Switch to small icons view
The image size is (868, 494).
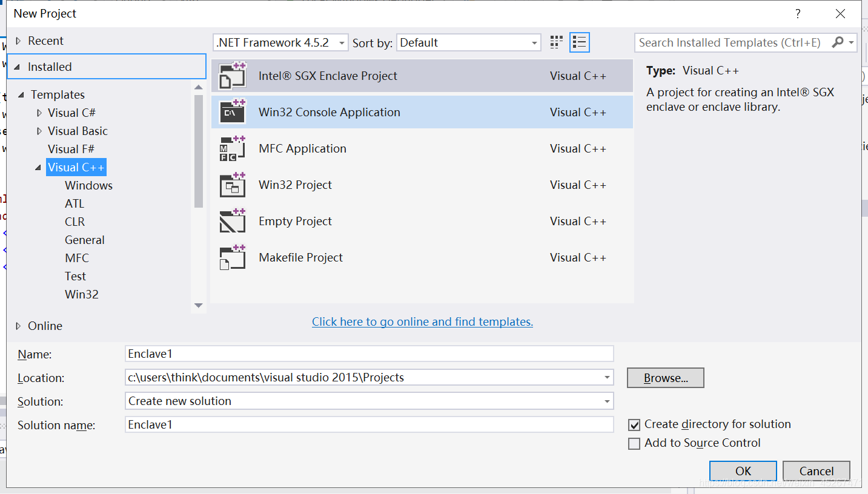(557, 42)
